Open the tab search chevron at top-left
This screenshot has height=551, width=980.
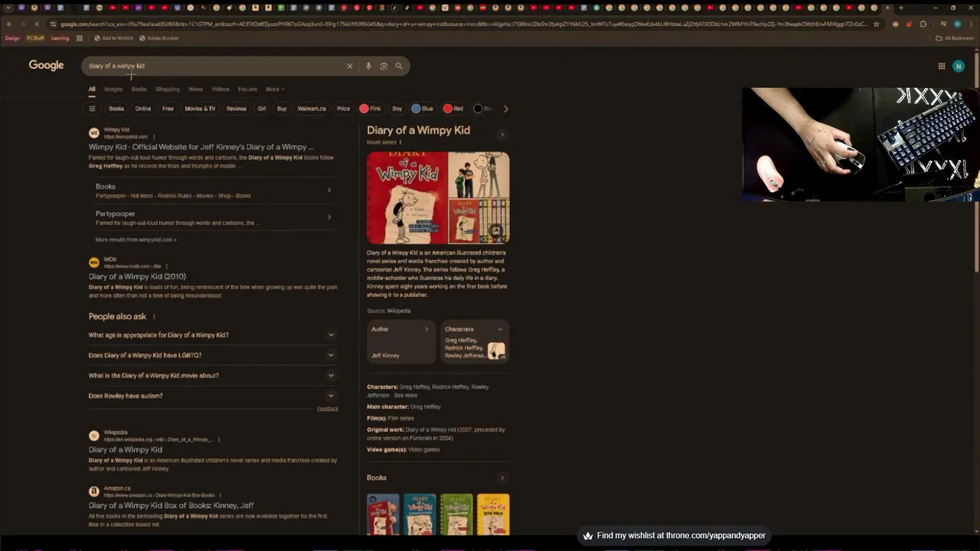click(x=7, y=8)
